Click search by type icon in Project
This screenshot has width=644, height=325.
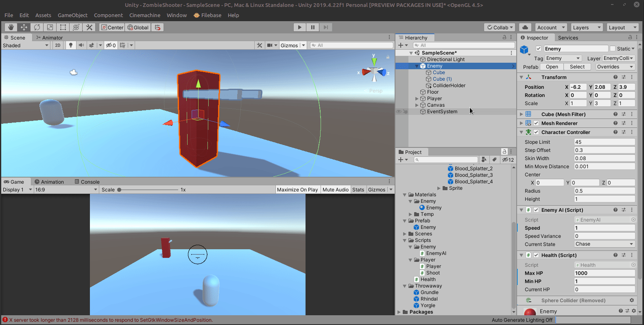point(484,160)
